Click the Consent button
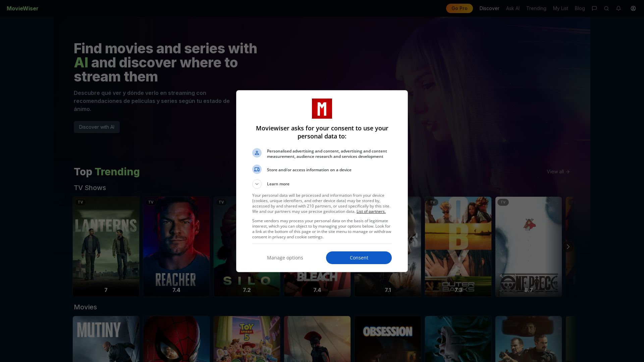Viewport: 644px width, 362px height. (x=359, y=258)
